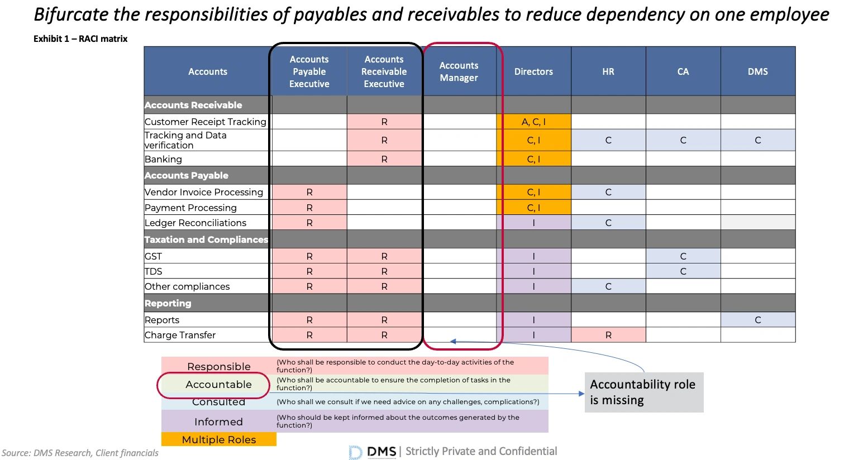
Task: Select the Accounts Manager column header
Action: 459,71
